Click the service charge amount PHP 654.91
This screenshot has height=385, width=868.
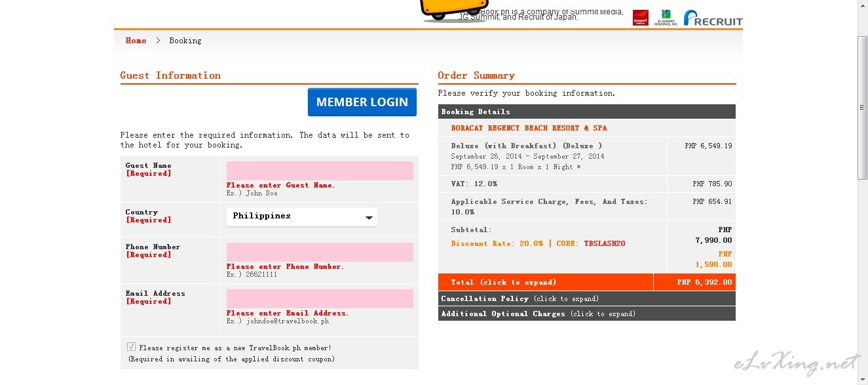(712, 201)
